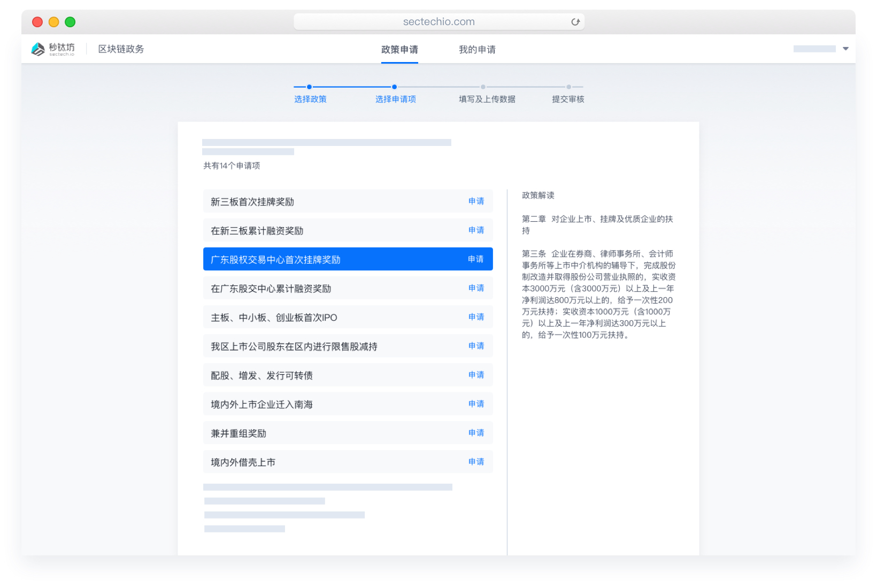Open the 兼并重组奖励 application item
Image resolution: width=877 pixels, height=588 pixels.
[239, 434]
